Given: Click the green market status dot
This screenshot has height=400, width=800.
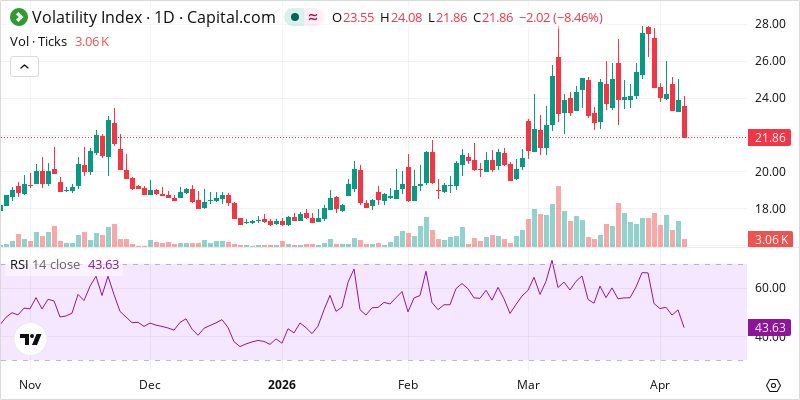Looking at the screenshot, I should pyautogui.click(x=294, y=18).
